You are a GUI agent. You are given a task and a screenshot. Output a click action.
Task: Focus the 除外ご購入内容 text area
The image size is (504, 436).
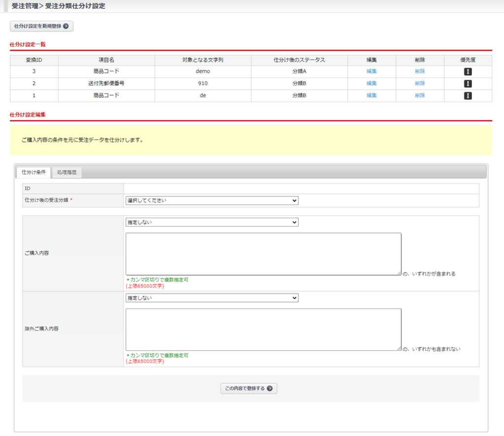coord(263,330)
